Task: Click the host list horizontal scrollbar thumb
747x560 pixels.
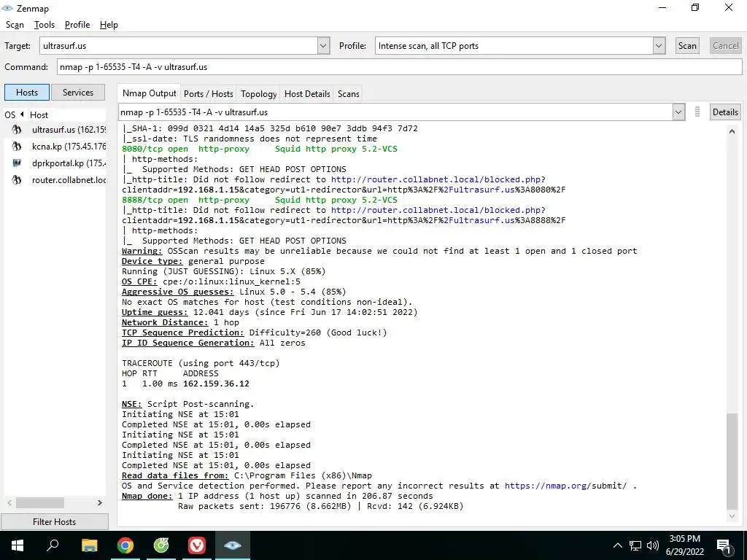Action: [x=40, y=503]
